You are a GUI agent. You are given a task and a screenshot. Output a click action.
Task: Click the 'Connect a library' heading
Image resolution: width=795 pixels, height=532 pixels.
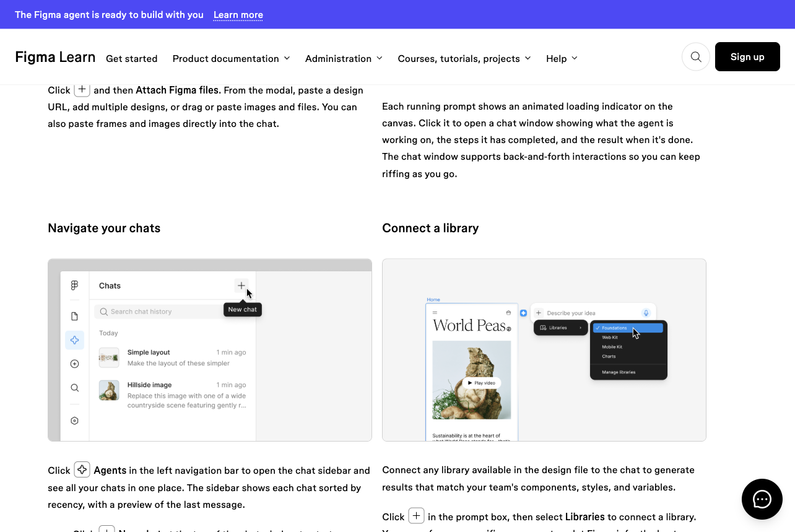[x=430, y=228]
